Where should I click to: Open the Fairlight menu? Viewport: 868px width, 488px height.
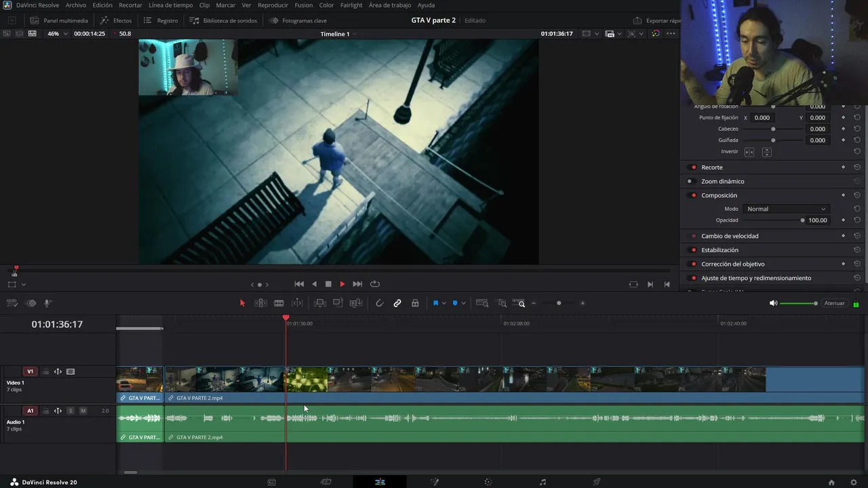point(351,5)
